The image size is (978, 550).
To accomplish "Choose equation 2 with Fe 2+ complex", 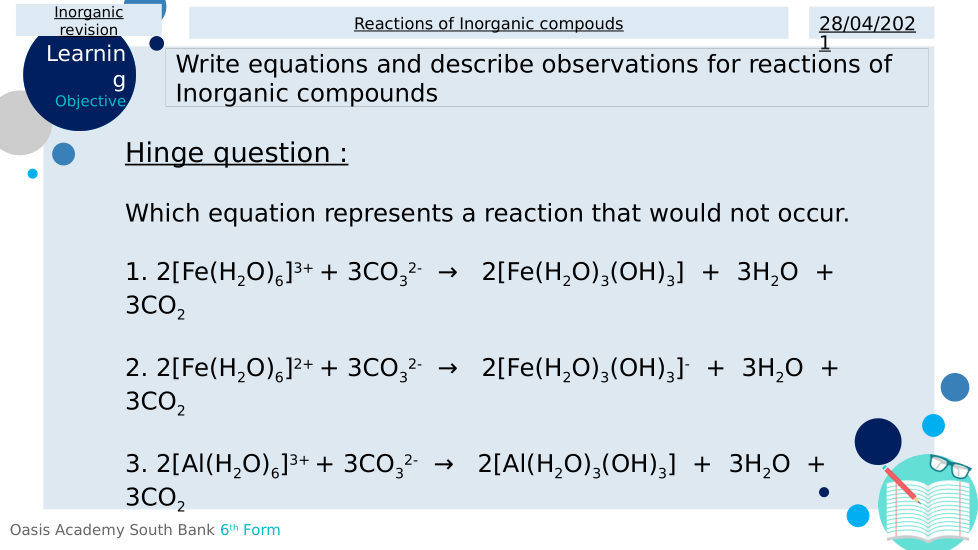I will 481,383.
